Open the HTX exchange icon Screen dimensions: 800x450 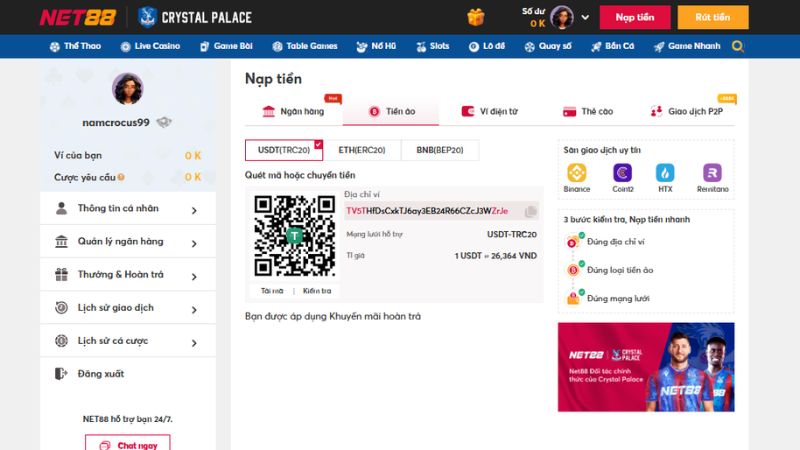click(x=665, y=173)
